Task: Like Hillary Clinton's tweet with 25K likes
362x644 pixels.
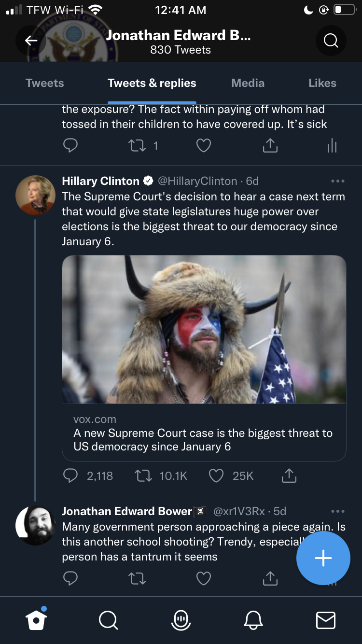Action: click(x=216, y=476)
